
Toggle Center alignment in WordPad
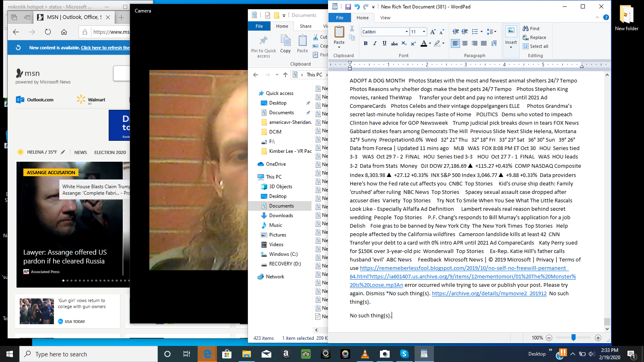click(465, 43)
